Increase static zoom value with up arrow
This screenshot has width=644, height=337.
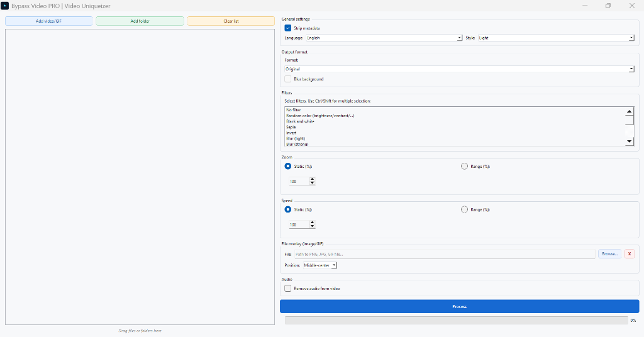(312, 179)
